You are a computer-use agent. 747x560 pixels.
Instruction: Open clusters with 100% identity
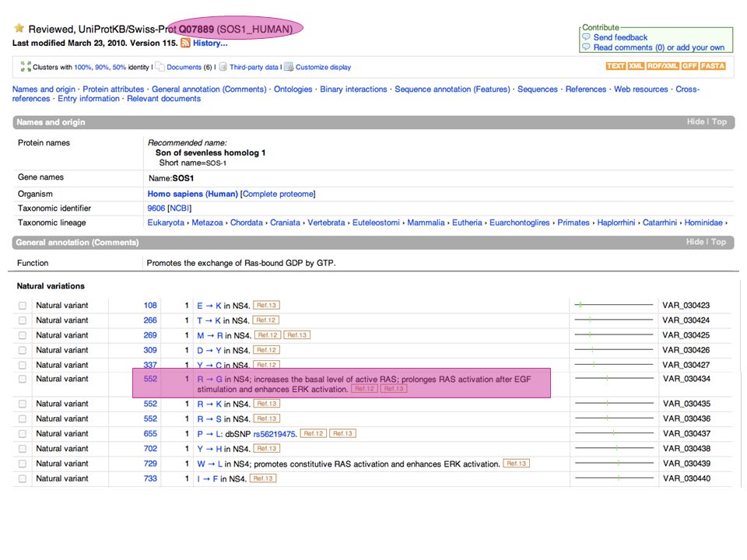[82, 67]
